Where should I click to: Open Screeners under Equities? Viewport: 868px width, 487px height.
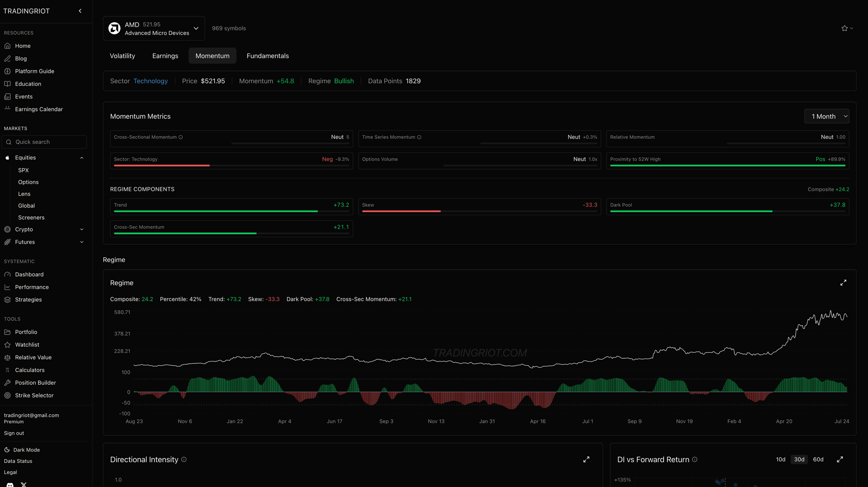point(31,217)
